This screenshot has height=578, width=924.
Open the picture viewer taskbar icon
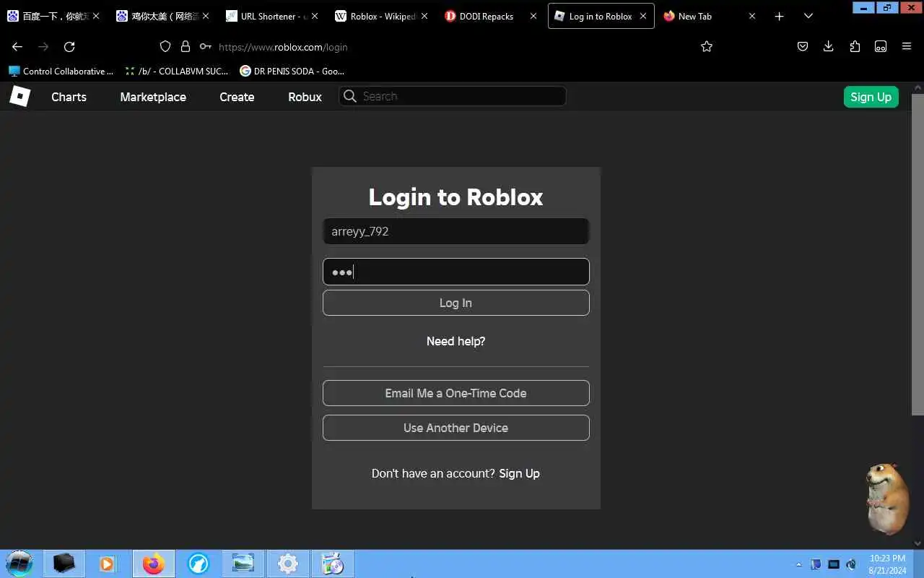click(x=243, y=564)
